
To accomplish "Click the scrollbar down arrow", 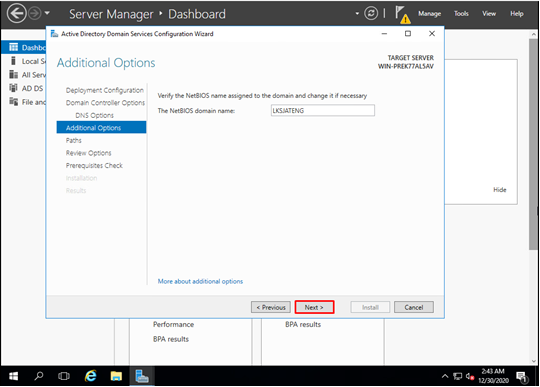I will coord(533,361).
